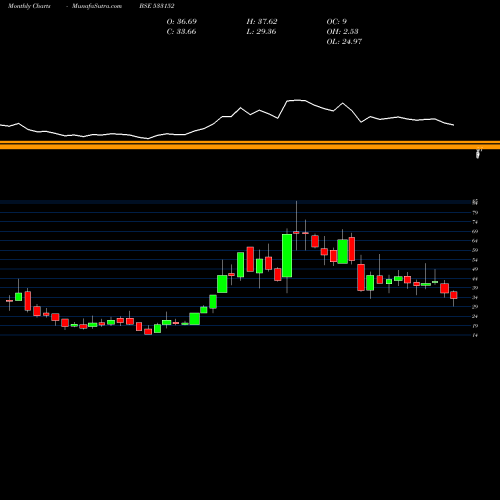
Task: Click the y-axis label 54
Action: pyautogui.click(x=475, y=260)
